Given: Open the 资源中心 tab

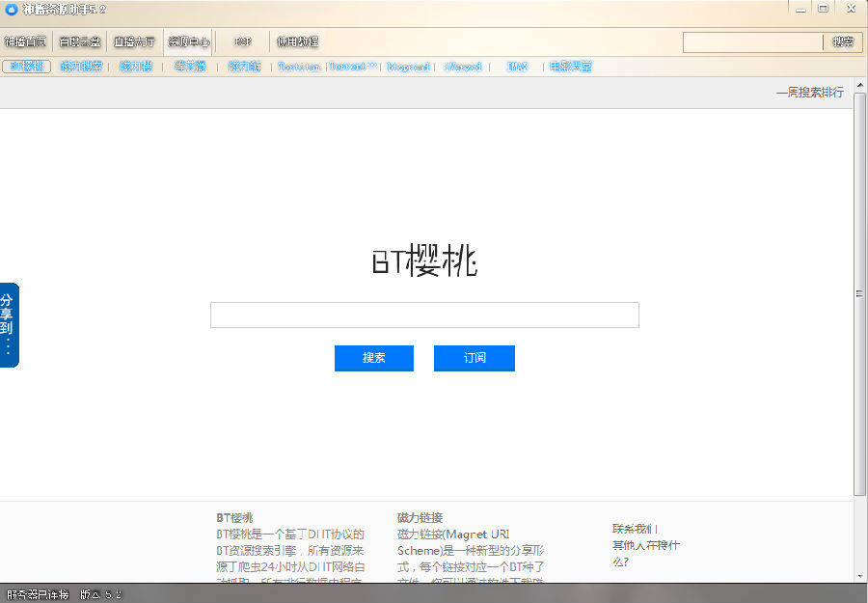Looking at the screenshot, I should pyautogui.click(x=188, y=41).
